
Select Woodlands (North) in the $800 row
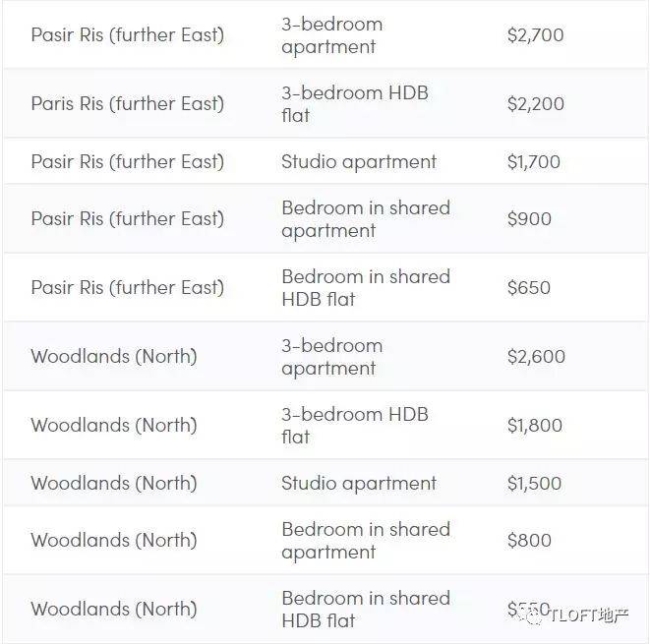113,541
